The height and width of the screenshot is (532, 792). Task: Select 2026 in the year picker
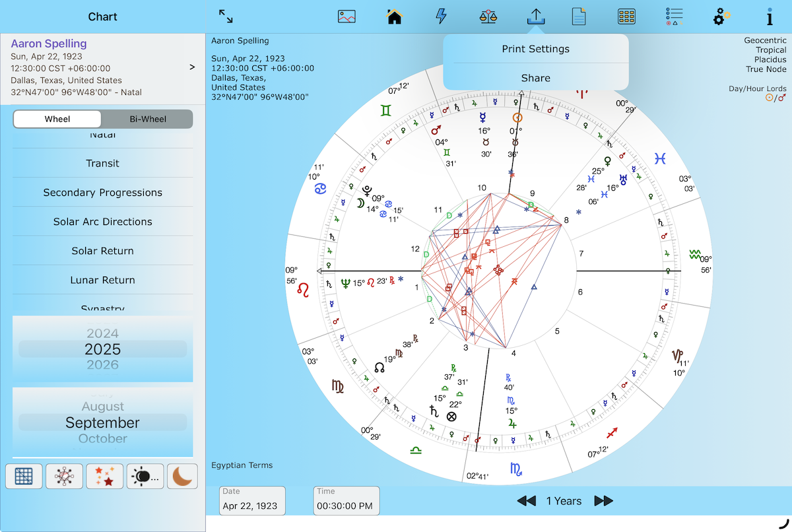point(103,365)
